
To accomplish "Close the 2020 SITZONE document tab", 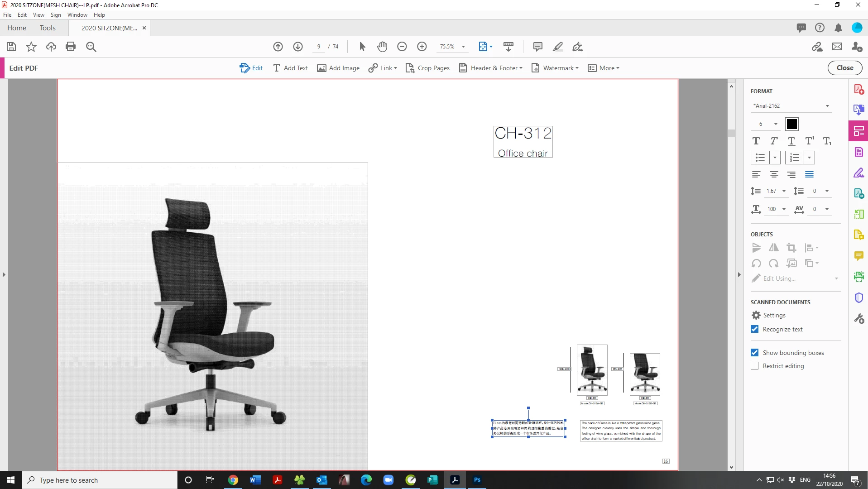I will pyautogui.click(x=144, y=28).
